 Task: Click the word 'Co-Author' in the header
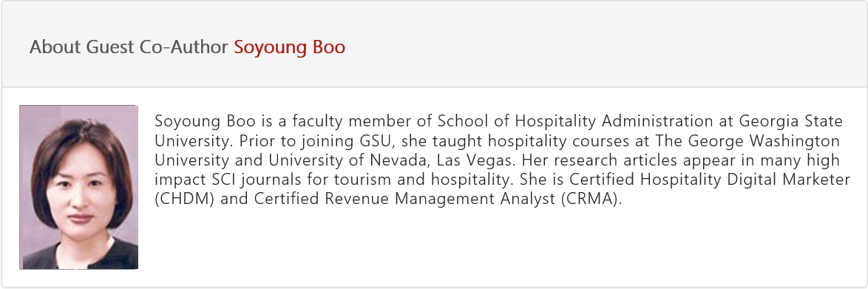point(183,47)
